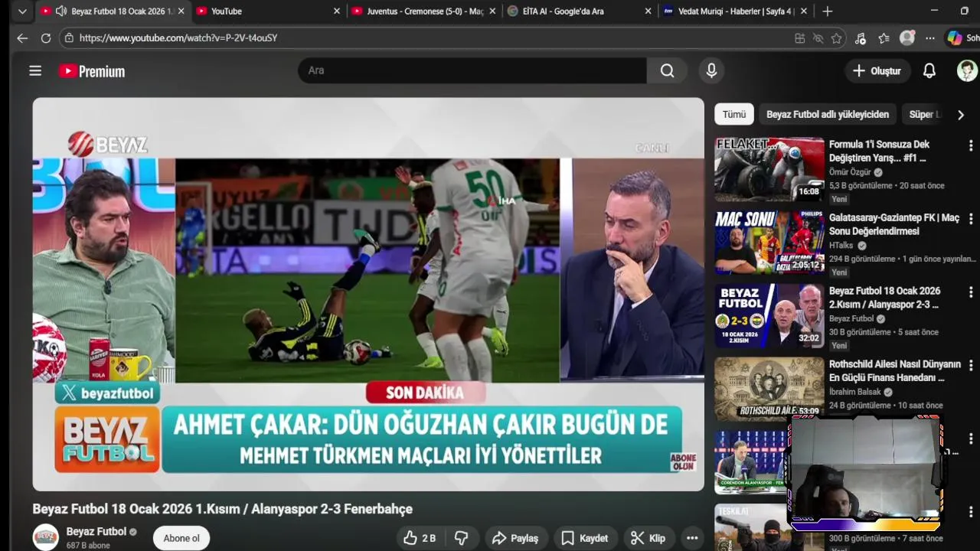Image resolution: width=980 pixels, height=551 pixels.
Task: Open a new browser tab with plus
Action: (x=827, y=11)
